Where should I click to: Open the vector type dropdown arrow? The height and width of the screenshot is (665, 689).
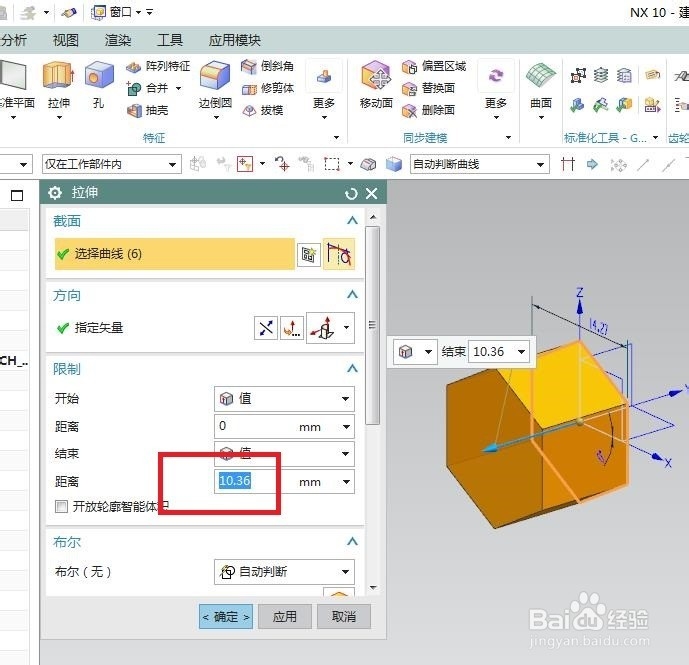click(347, 327)
